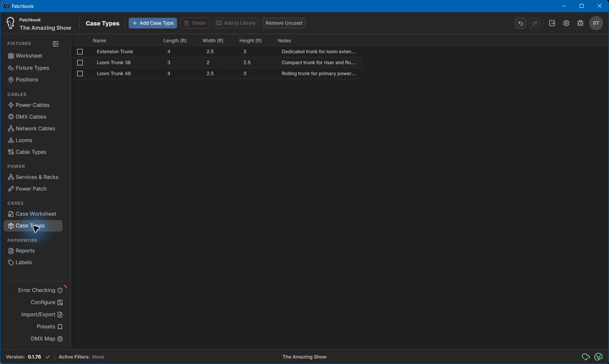This screenshot has height=364, width=609.
Task: Collapse the sidebar panel icon
Action: 56,44
